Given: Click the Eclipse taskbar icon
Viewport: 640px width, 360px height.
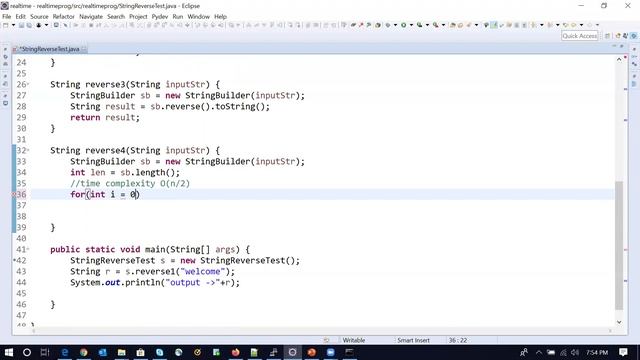Looking at the screenshot, I should [x=292, y=352].
